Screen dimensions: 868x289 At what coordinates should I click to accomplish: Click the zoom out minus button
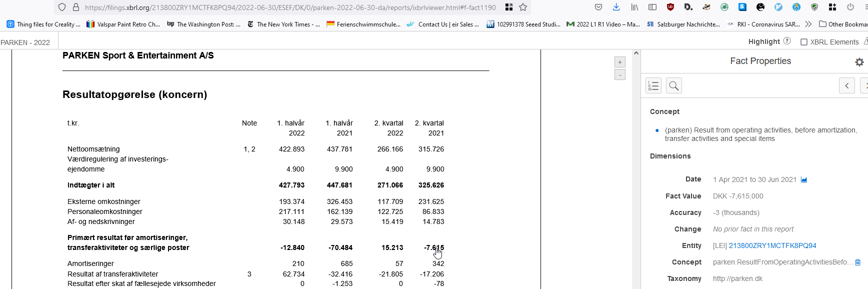[620, 74]
